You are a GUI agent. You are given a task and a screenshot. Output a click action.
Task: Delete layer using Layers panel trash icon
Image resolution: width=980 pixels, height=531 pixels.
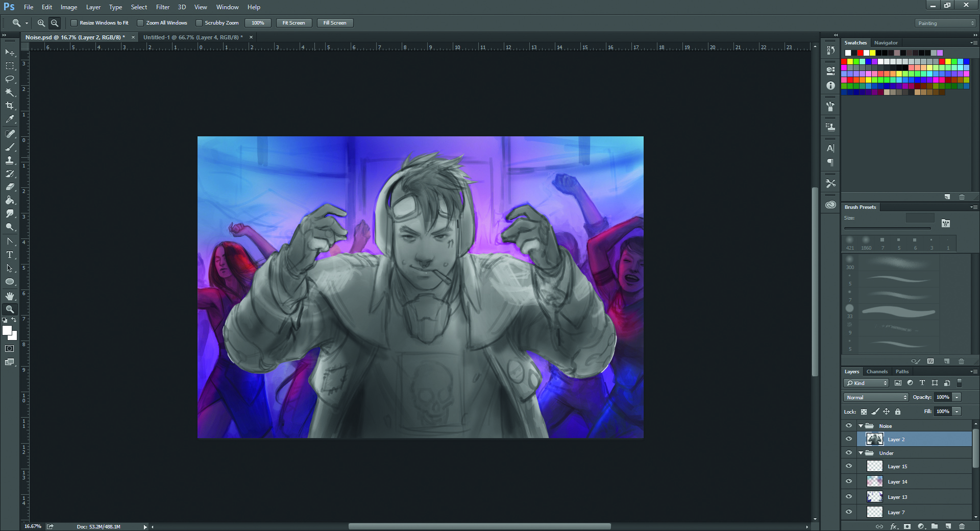pyautogui.click(x=962, y=526)
